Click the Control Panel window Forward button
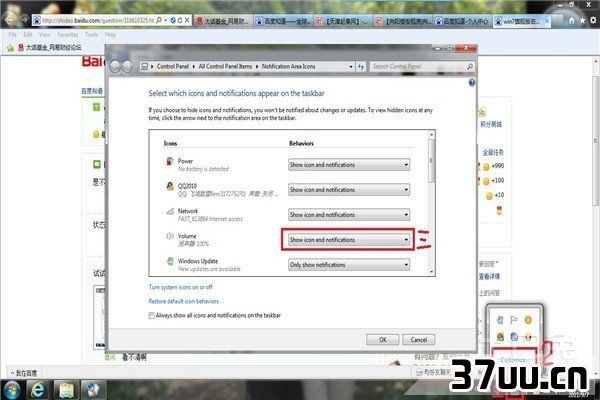The image size is (600, 400). point(127,67)
